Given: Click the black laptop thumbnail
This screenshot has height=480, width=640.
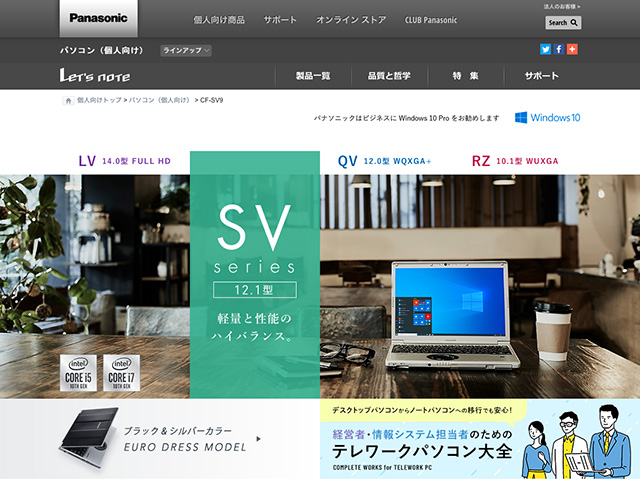Looking at the screenshot, I should [x=89, y=437].
